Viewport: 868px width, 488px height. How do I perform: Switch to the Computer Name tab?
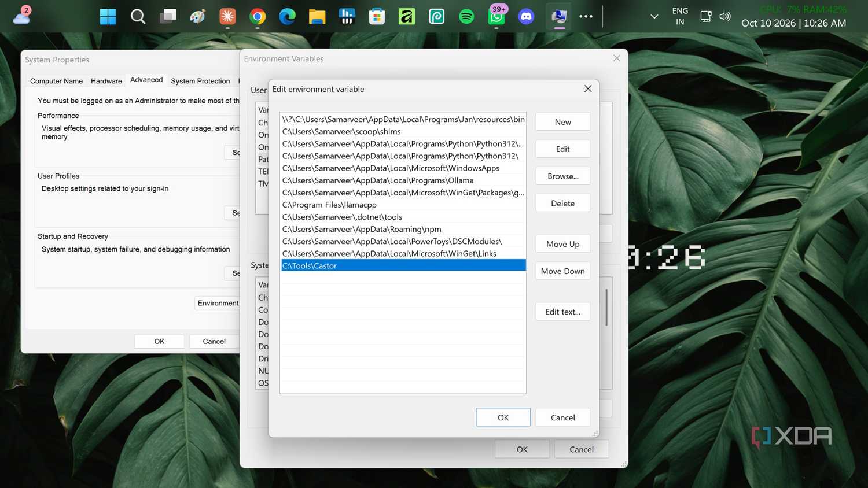click(56, 81)
